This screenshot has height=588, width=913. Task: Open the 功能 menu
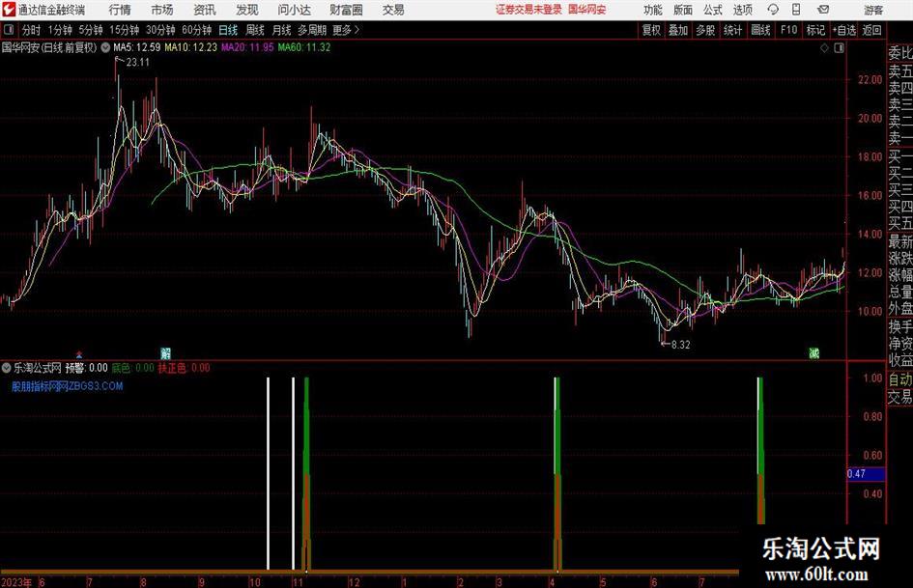click(653, 10)
